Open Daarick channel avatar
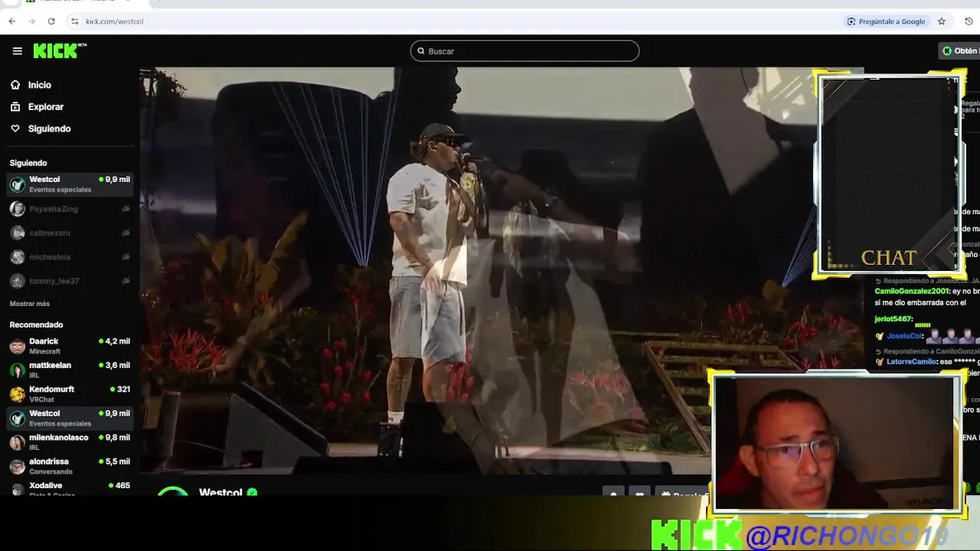This screenshot has height=551, width=980. (17, 346)
